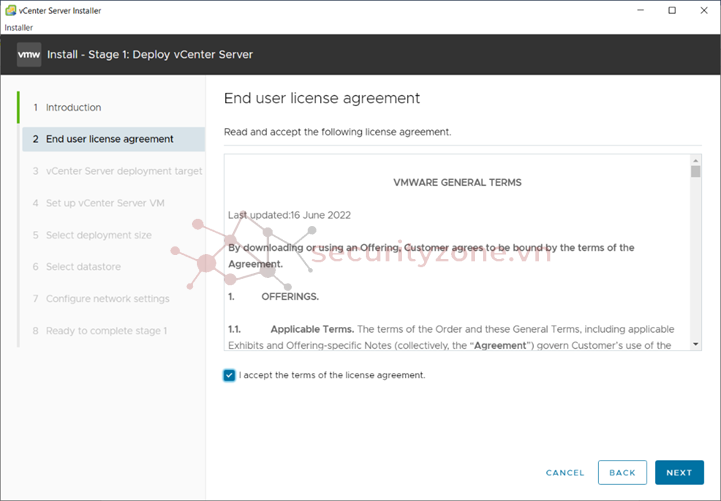This screenshot has width=721, height=501.
Task: Click the Applicable Terms paragraph
Action: 451,337
